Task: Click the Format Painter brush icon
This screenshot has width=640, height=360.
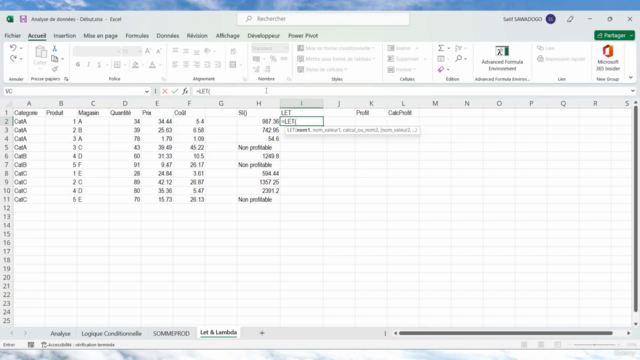Action: (54, 69)
